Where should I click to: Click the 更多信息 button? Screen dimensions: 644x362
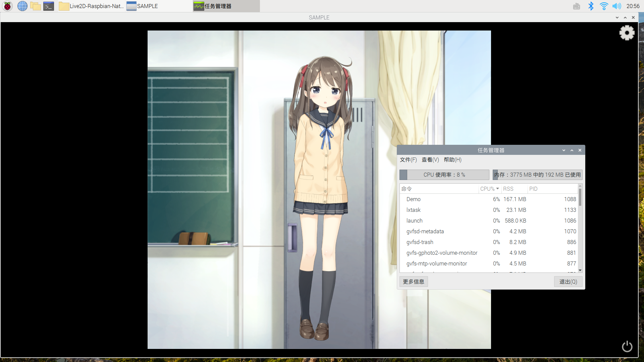click(x=413, y=282)
